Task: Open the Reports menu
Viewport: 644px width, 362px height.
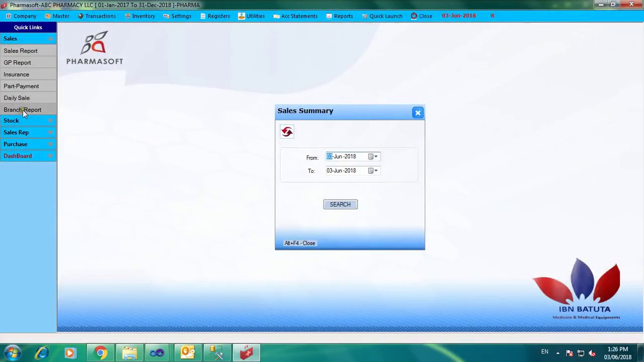Action: [340, 16]
